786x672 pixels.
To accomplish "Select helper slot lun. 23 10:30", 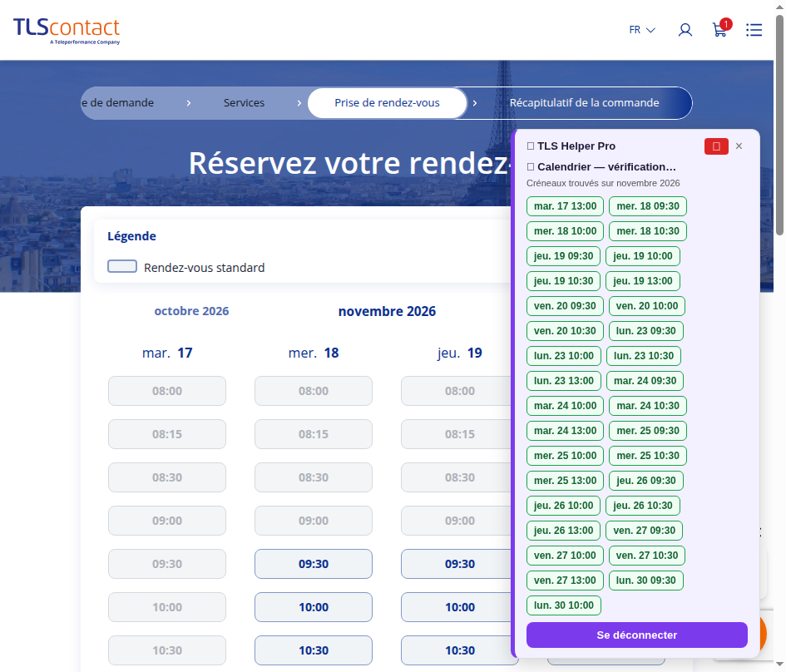I will (644, 356).
